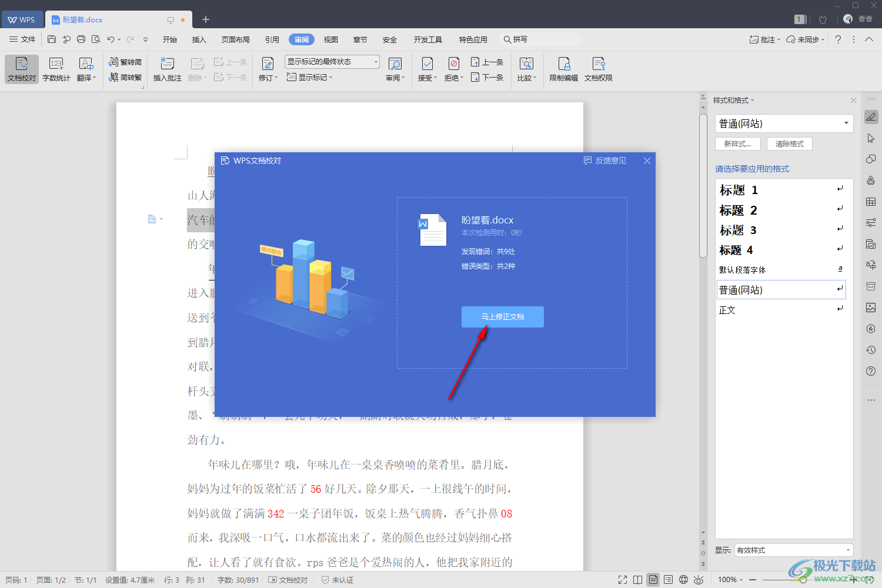The width and height of the screenshot is (882, 588).
Task: Open the 审阅 review pane icon
Action: point(395,64)
